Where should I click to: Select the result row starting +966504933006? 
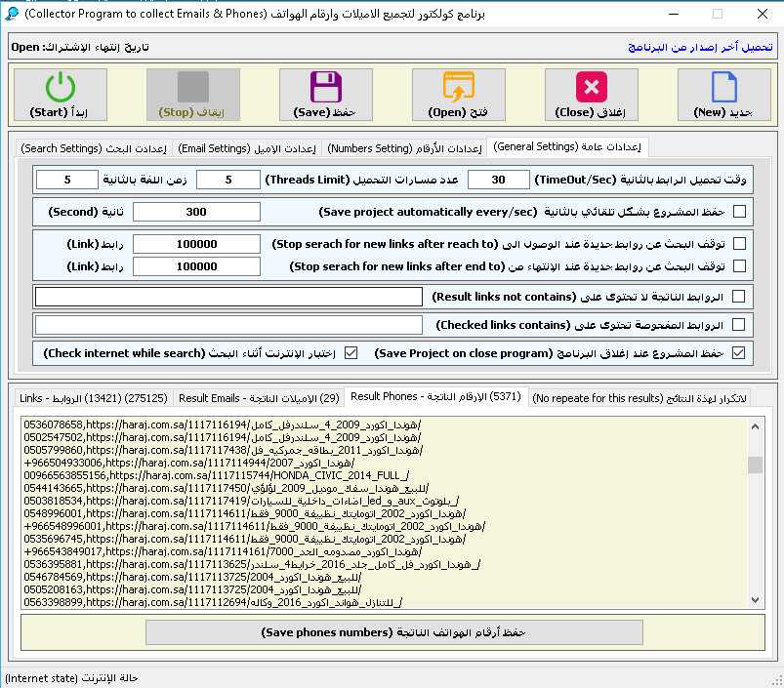pyautogui.click(x=189, y=463)
